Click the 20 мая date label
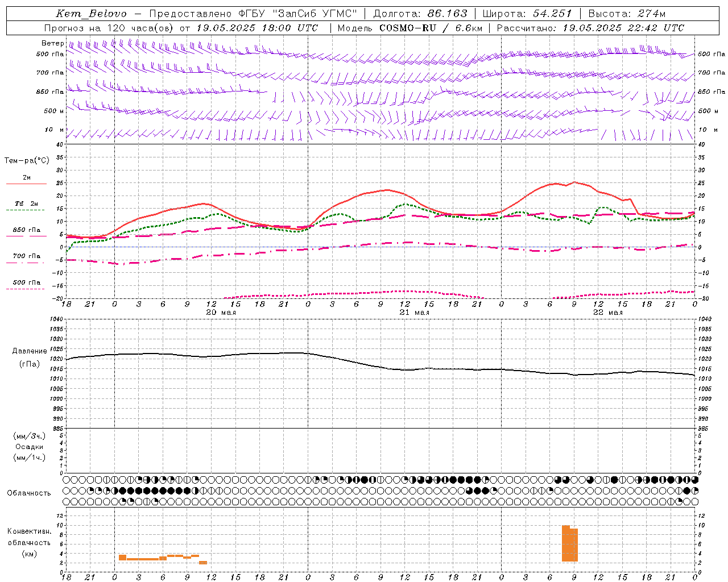 [x=221, y=313]
